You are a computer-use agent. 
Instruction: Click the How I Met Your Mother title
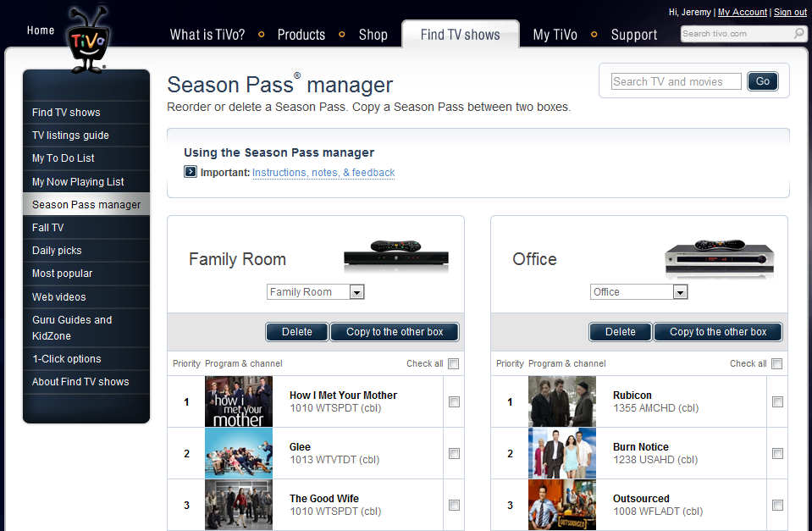[x=343, y=395]
